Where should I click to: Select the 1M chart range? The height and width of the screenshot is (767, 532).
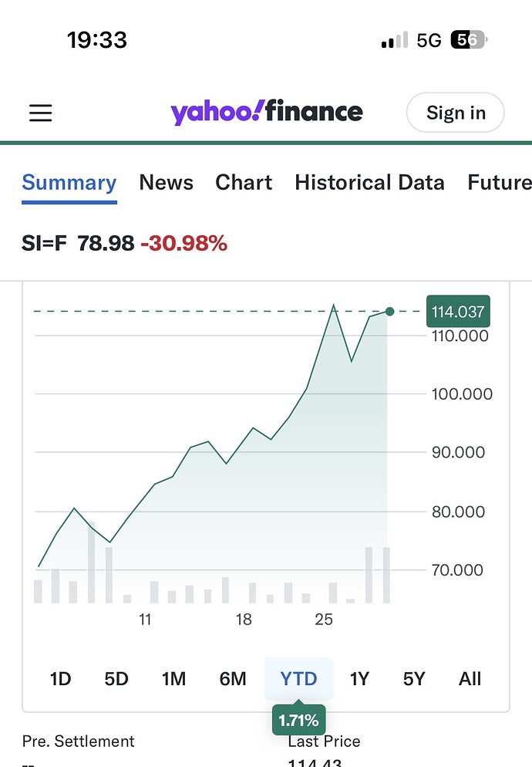[x=173, y=679]
